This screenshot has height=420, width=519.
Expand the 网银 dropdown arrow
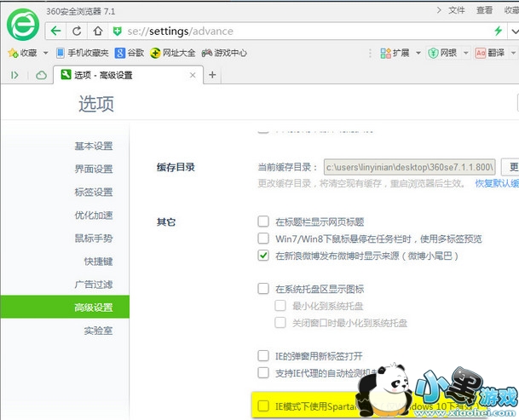pos(465,53)
